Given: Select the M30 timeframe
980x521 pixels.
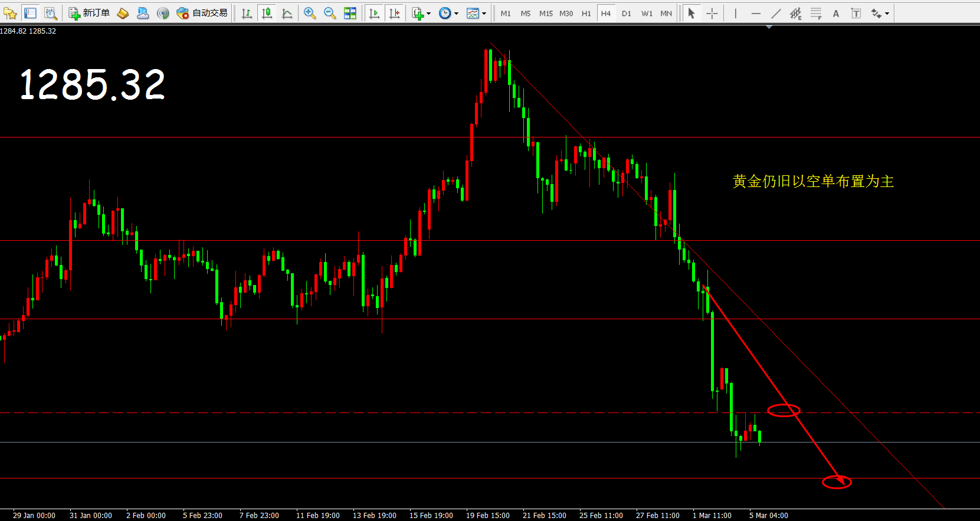Looking at the screenshot, I should pyautogui.click(x=566, y=13).
